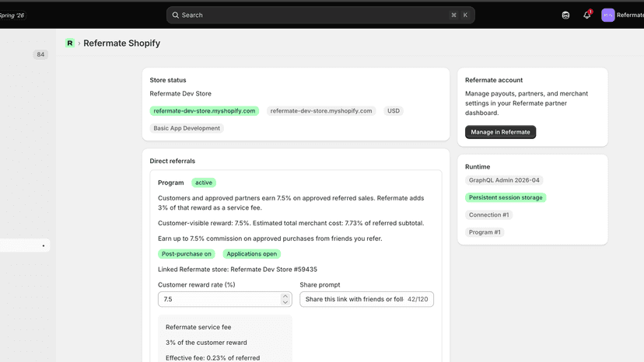Click the Connection #1 badge
This screenshot has width=644, height=362.
tap(488, 214)
